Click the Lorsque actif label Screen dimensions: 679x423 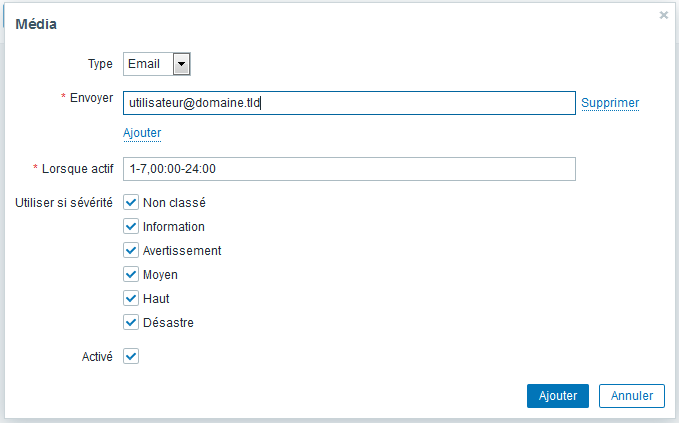[x=78, y=169]
